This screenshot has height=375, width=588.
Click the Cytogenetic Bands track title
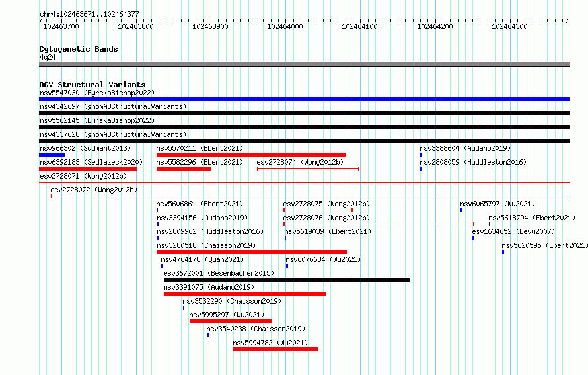(79, 49)
